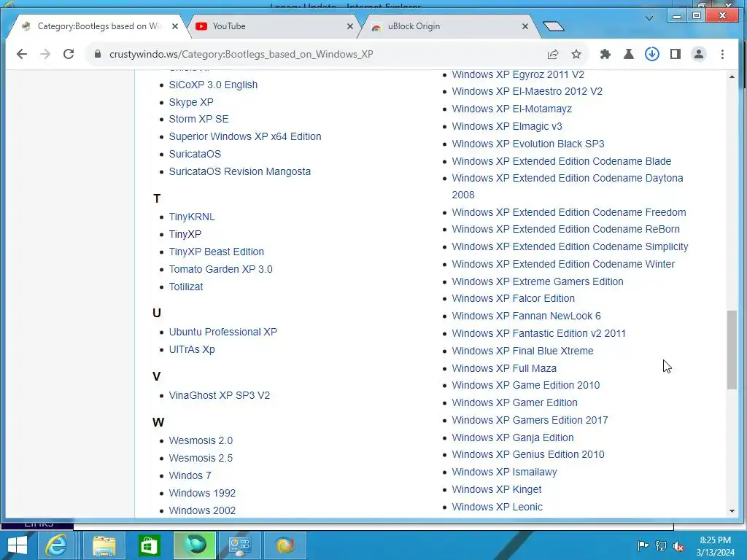Open Totilizat link
747x560 pixels.
186,287
